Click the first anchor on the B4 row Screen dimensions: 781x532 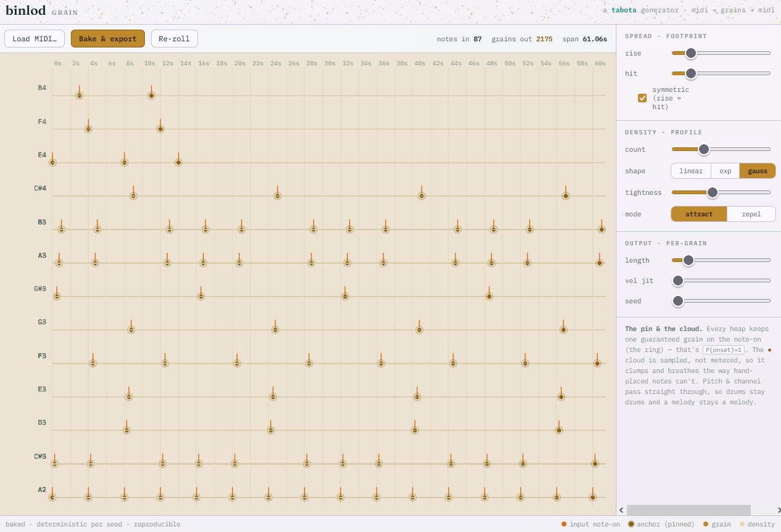(x=80, y=96)
